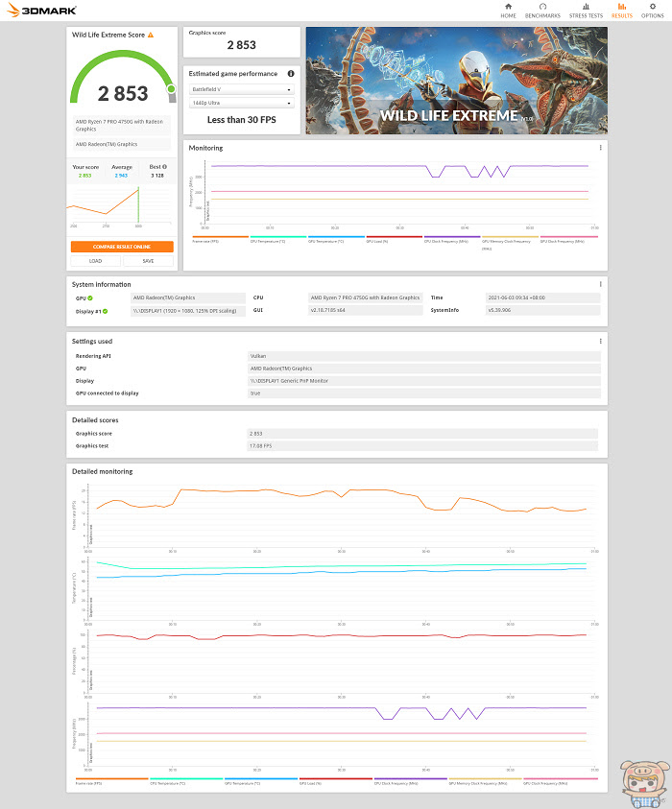Click the green checkmark next to GPU
The image size is (672, 809).
pyautogui.click(x=90, y=298)
